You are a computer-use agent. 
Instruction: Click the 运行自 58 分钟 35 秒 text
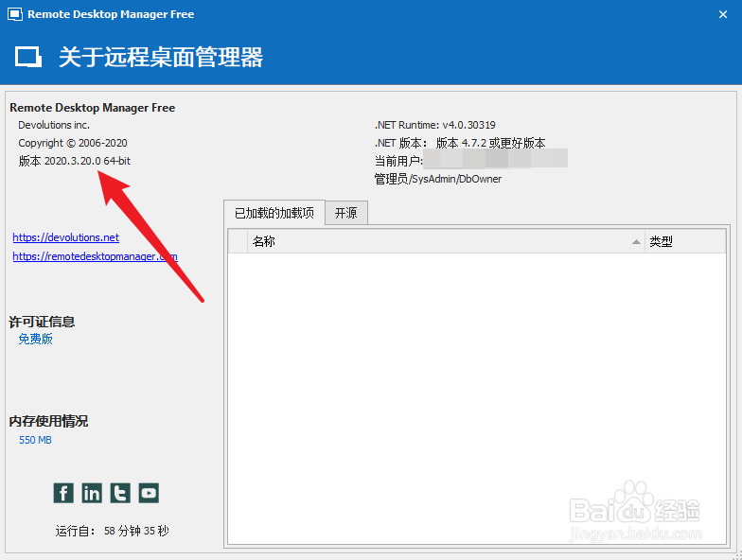[x=112, y=531]
